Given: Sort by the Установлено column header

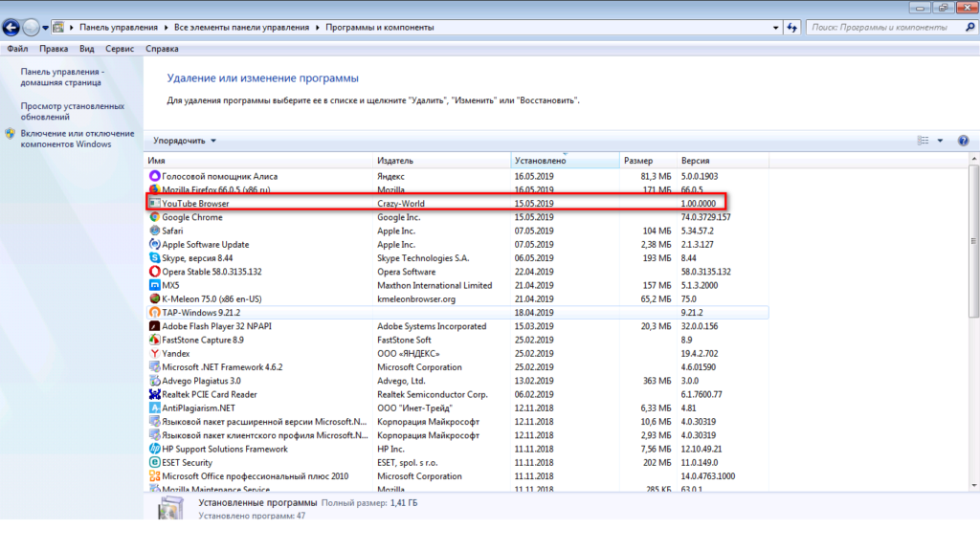Looking at the screenshot, I should [565, 161].
